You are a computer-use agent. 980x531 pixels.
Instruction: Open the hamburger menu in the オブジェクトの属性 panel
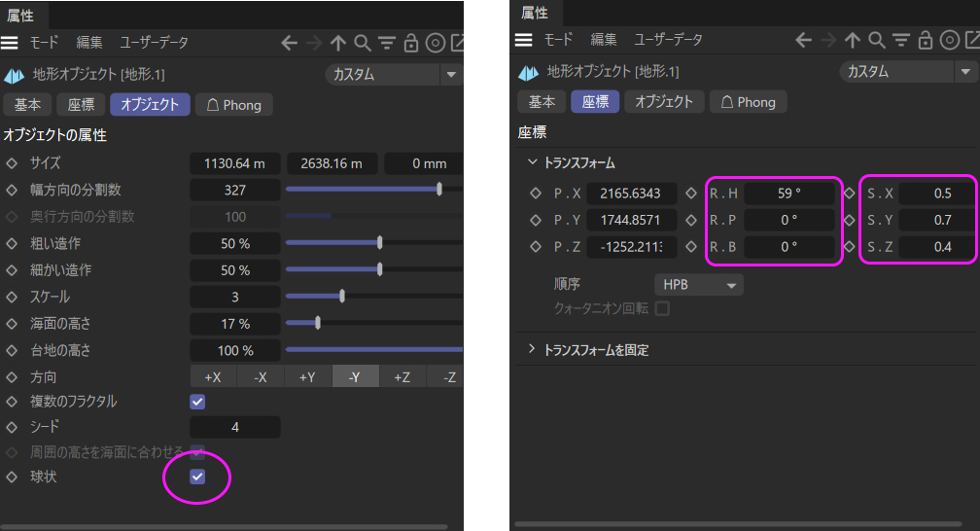[10, 43]
